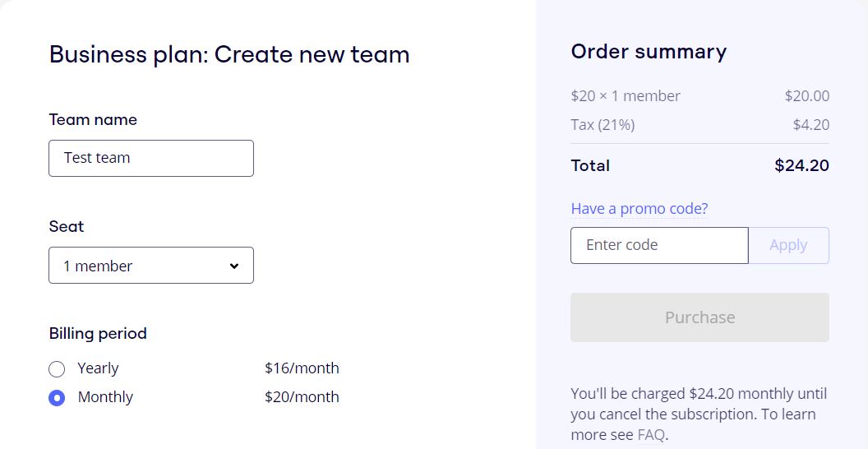868x449 pixels.
Task: Focus the Enter code promo field
Action: tap(659, 245)
